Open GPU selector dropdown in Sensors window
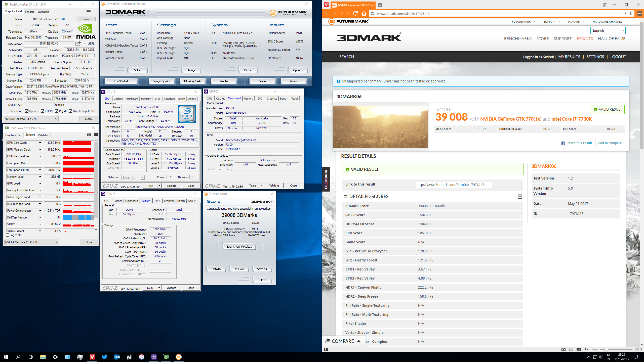Viewport: 644px width, 362px height. (32, 242)
